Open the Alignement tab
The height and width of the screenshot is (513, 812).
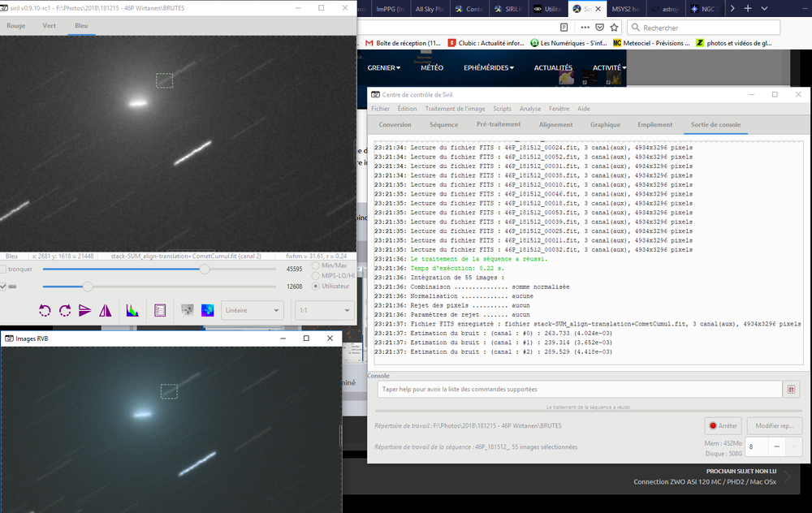(x=555, y=125)
